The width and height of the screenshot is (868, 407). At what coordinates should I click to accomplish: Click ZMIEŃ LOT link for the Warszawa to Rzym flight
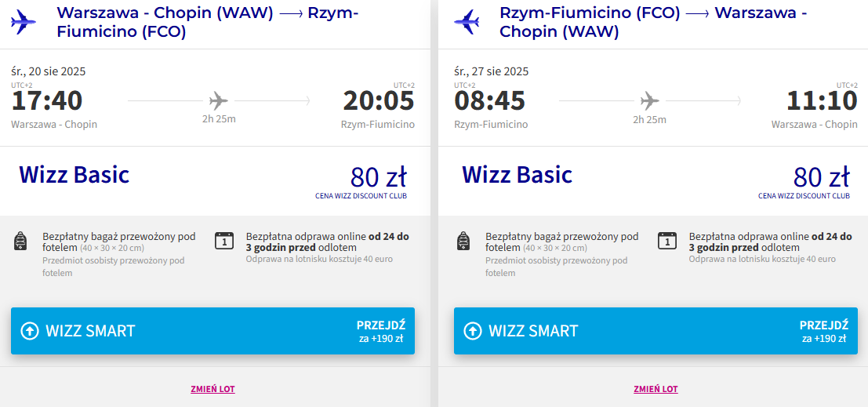pyautogui.click(x=212, y=389)
